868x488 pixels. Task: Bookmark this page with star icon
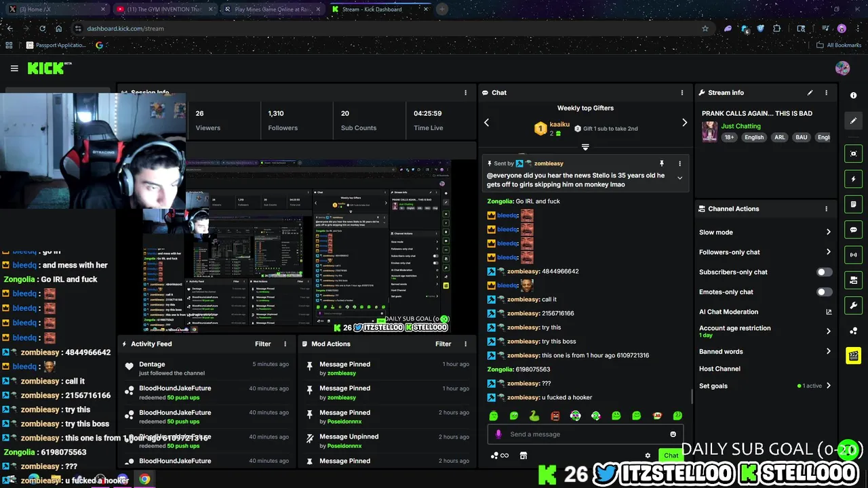(x=705, y=28)
